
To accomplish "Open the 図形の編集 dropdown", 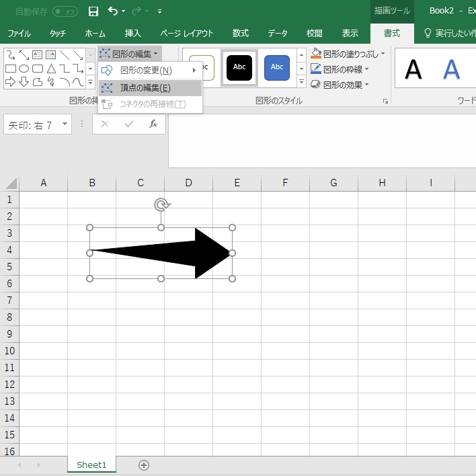I will 129,54.
